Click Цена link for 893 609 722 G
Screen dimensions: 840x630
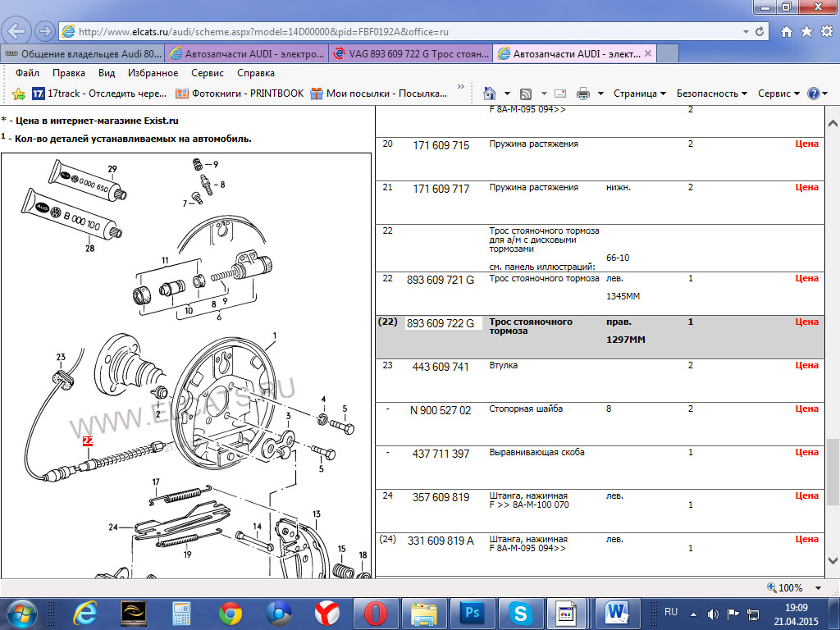click(807, 322)
